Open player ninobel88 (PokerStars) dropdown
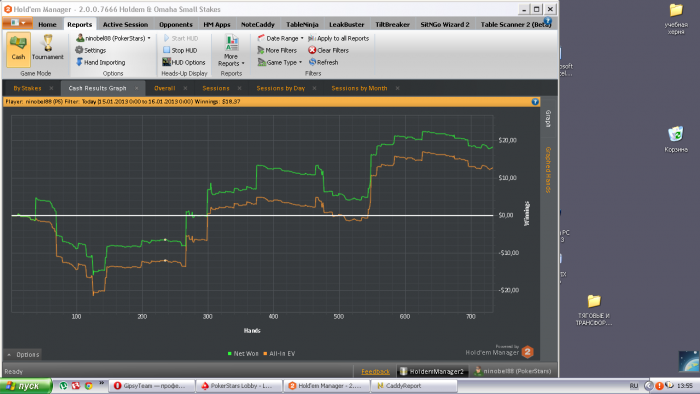 click(113, 38)
